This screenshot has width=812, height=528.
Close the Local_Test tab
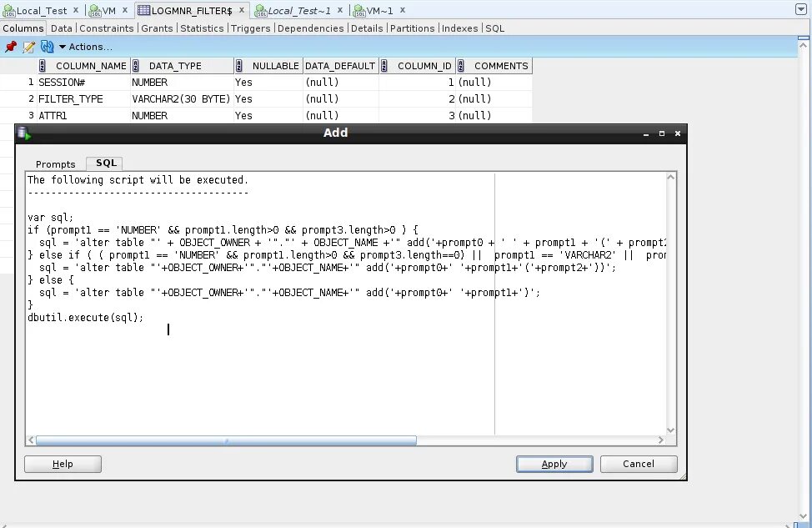point(76,10)
